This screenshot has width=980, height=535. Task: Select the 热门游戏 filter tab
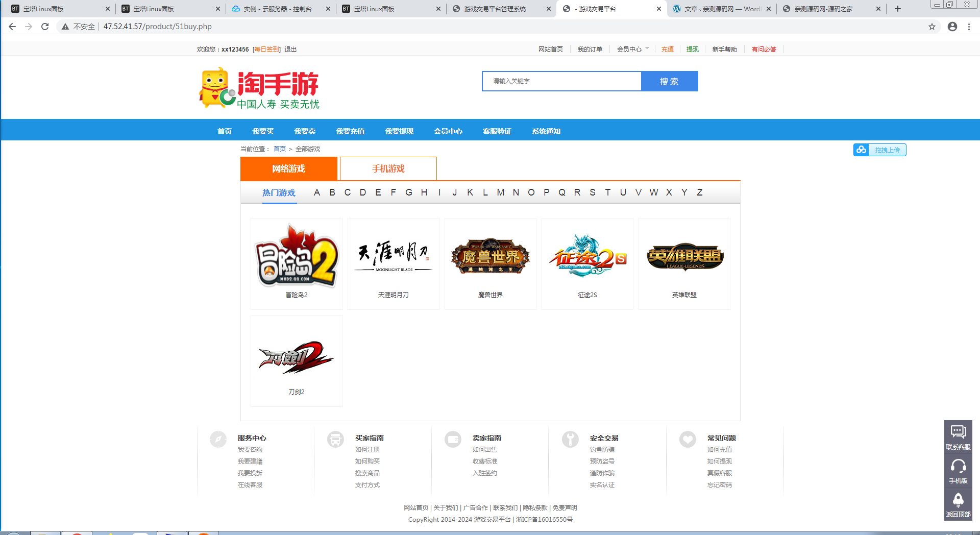point(279,192)
